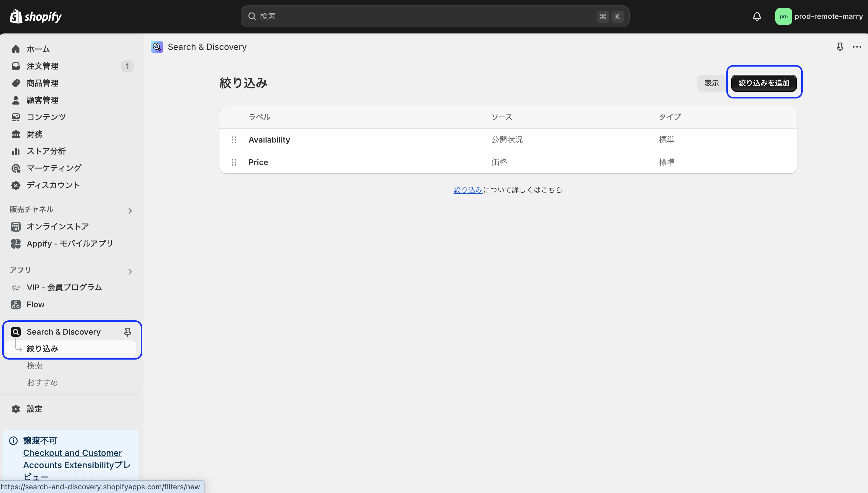868x493 pixels.
Task: Follow the 絞り込み help link
Action: point(468,190)
